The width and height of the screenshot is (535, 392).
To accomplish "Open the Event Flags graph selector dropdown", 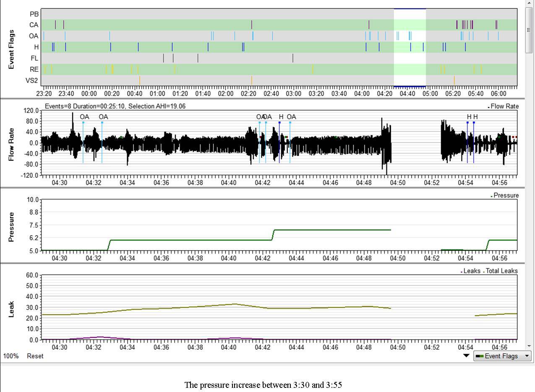I will [502, 356].
